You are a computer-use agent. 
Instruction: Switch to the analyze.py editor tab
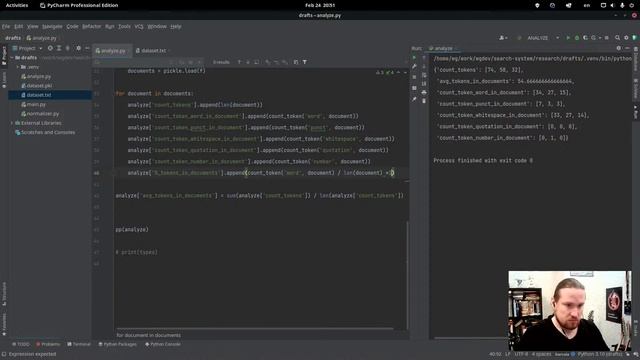tap(113, 51)
